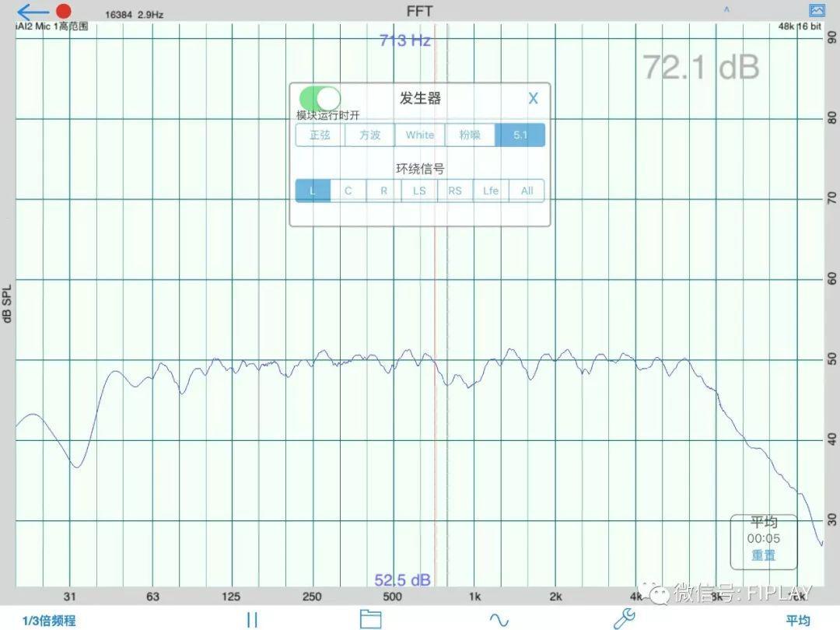840x630 pixels.
Task: Tap the blue back arrow
Action: [32, 12]
